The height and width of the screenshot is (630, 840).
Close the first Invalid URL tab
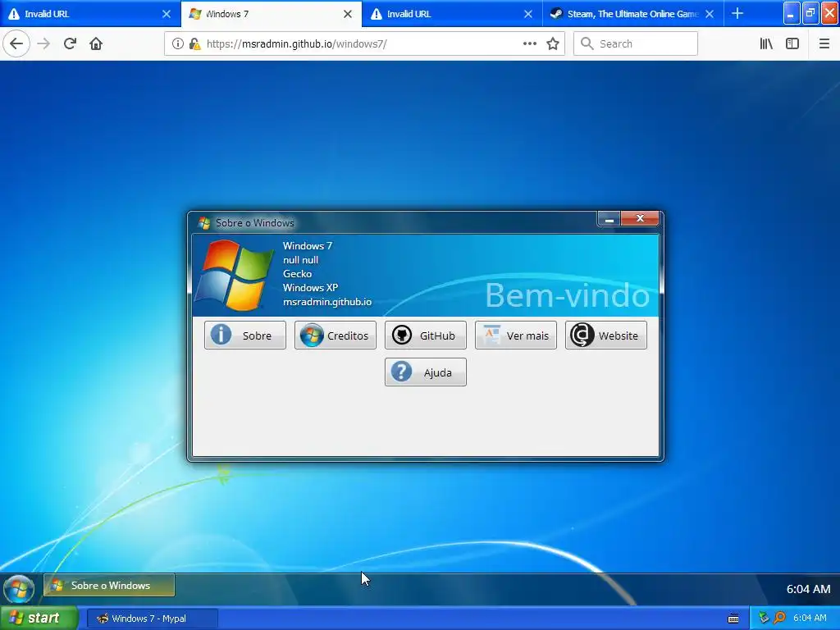(x=167, y=14)
